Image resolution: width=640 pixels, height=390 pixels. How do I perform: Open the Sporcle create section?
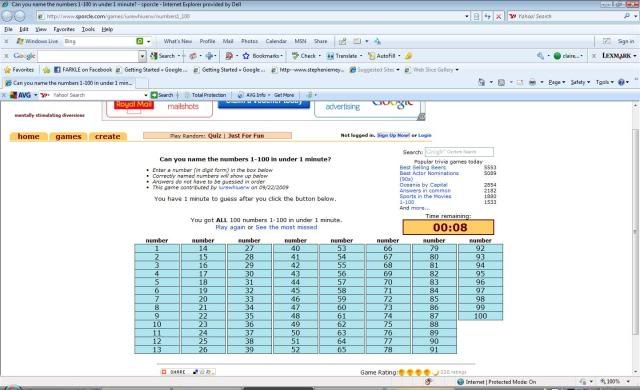[x=108, y=137]
